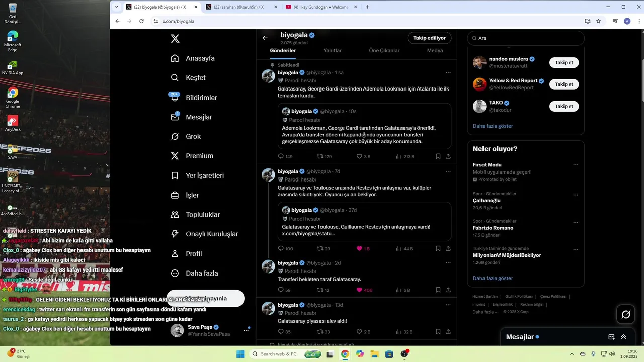
Task: Open Grok from sidebar
Action: pyautogui.click(x=186, y=136)
